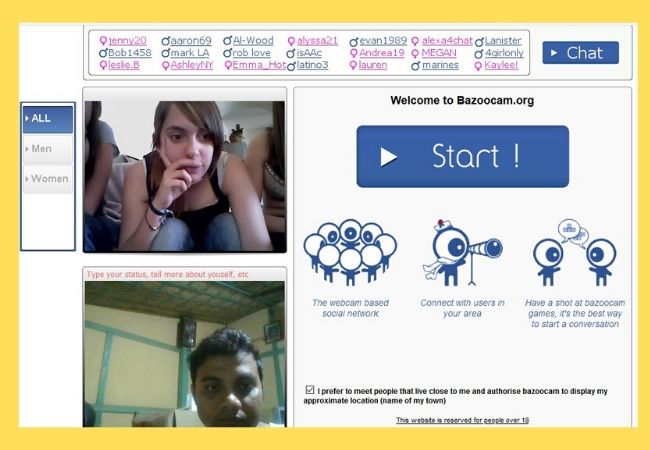This screenshot has width=650, height=450.
Task: Click female symbol icon beside MEGAN
Action: (x=415, y=53)
